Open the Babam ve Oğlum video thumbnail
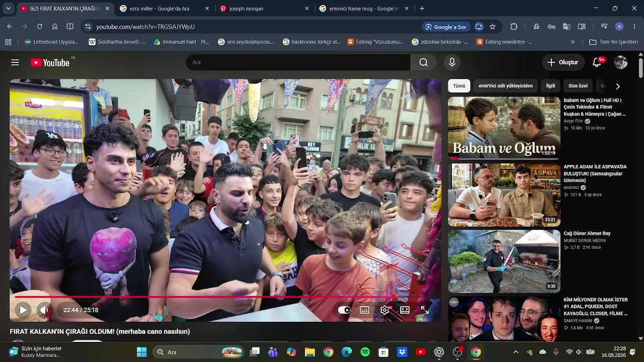The height and width of the screenshot is (362, 644). tap(504, 128)
